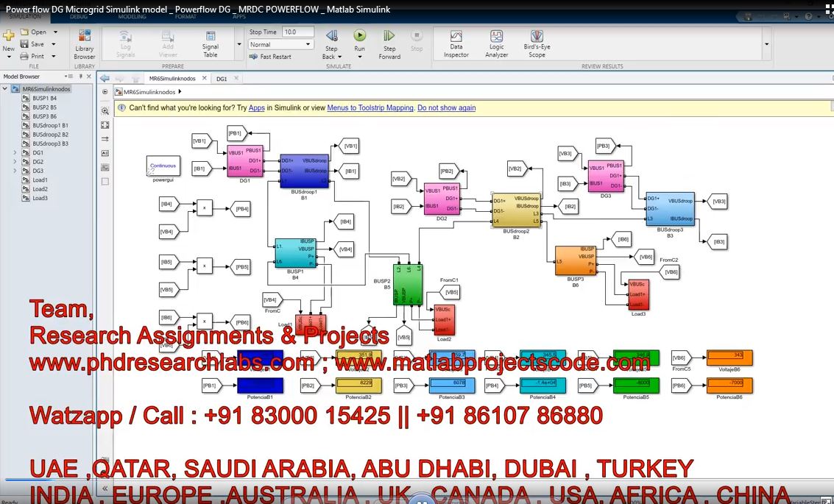Pin the Model Browser panel
The height and width of the screenshot is (504, 834).
[81, 76]
